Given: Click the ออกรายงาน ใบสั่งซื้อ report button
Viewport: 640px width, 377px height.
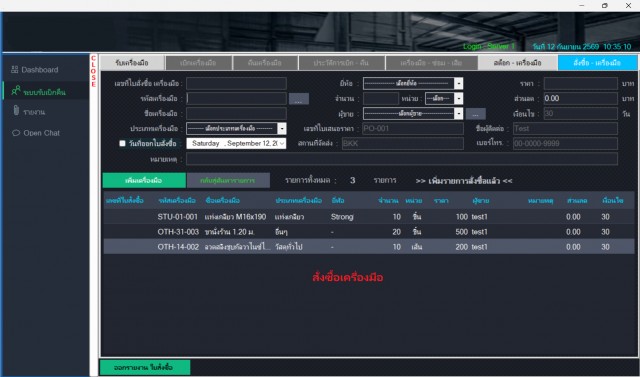Looking at the screenshot, I should pyautogui.click(x=145, y=368).
